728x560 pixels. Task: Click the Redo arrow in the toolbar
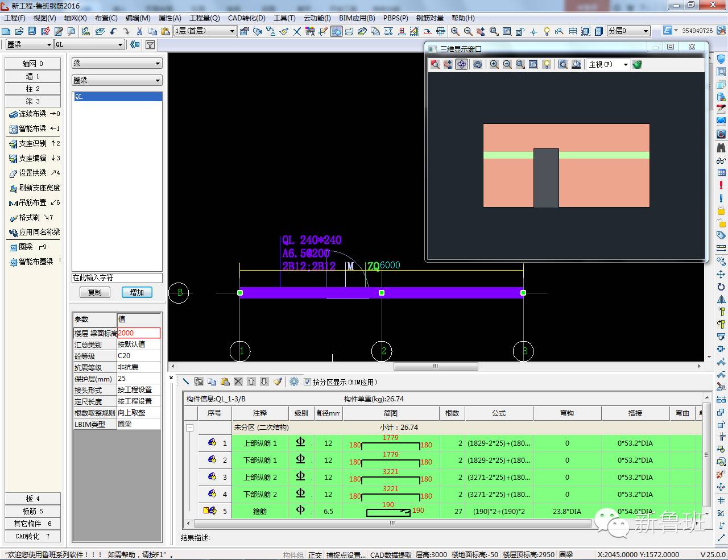126,31
